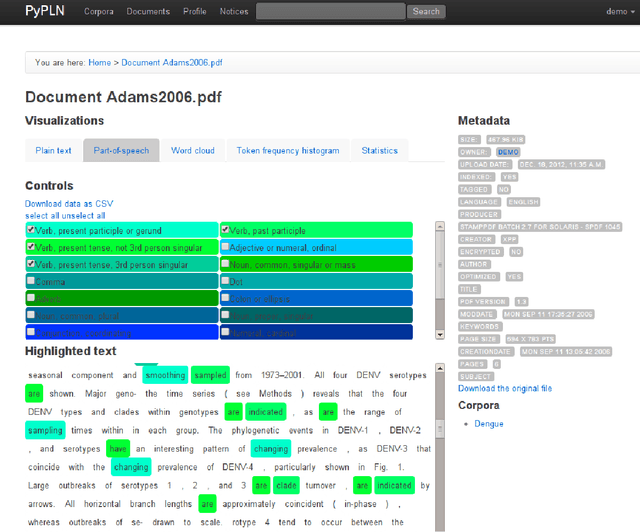This screenshot has width=640, height=532.
Task: Expand the demo user dropdown
Action: click(618, 12)
